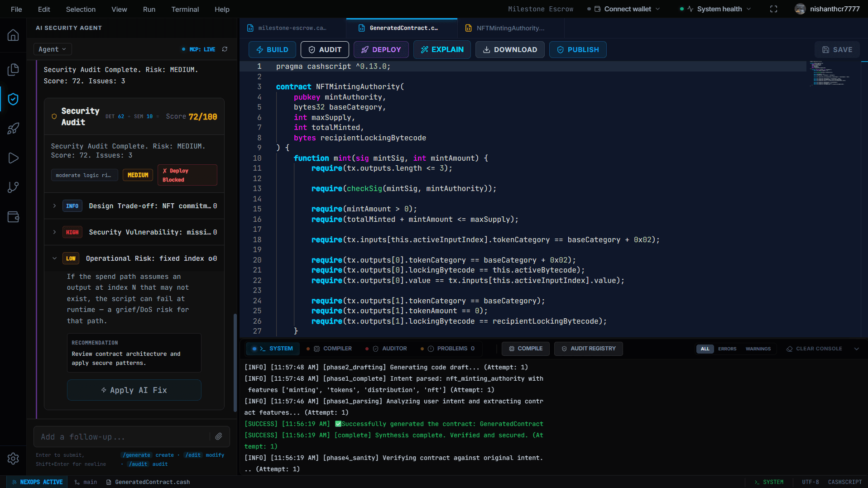Click the CASHSCRIPT language status
The image size is (868, 488).
point(845,482)
